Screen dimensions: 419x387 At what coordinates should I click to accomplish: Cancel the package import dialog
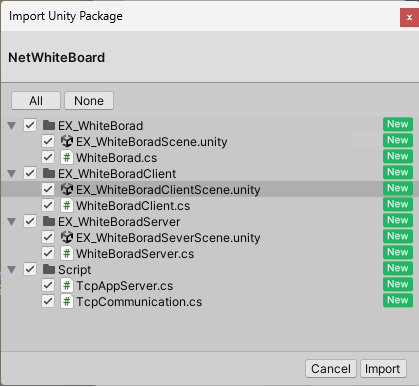331,369
